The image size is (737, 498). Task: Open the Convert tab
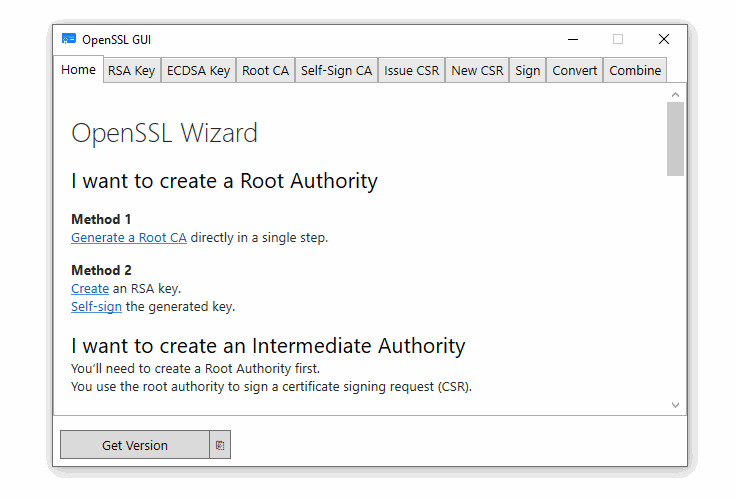(574, 70)
